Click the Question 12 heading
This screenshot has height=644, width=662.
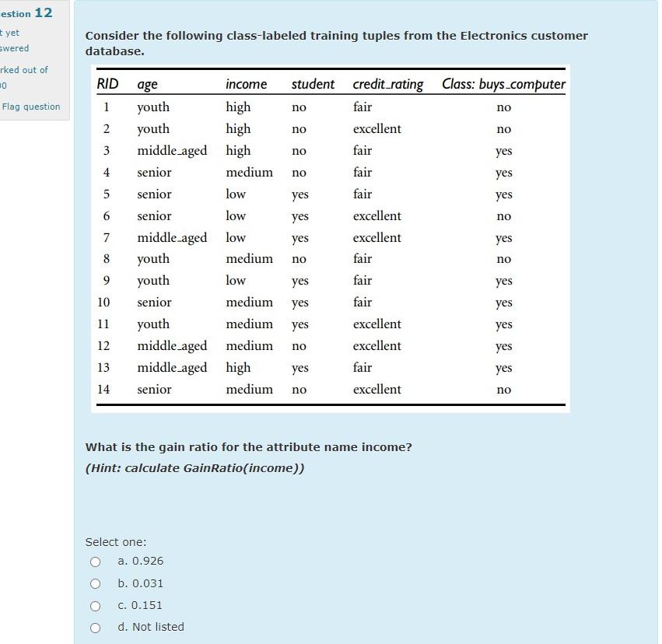26,13
